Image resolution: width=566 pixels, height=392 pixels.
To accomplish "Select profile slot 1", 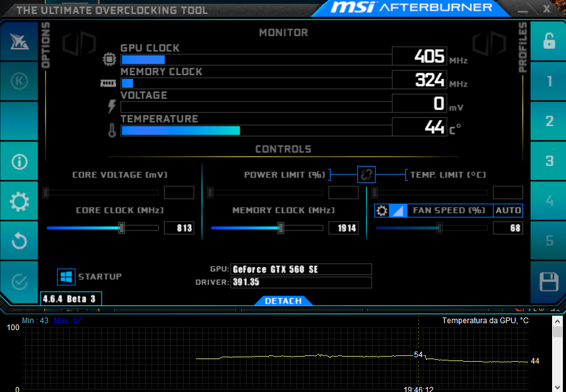I will coord(549,81).
